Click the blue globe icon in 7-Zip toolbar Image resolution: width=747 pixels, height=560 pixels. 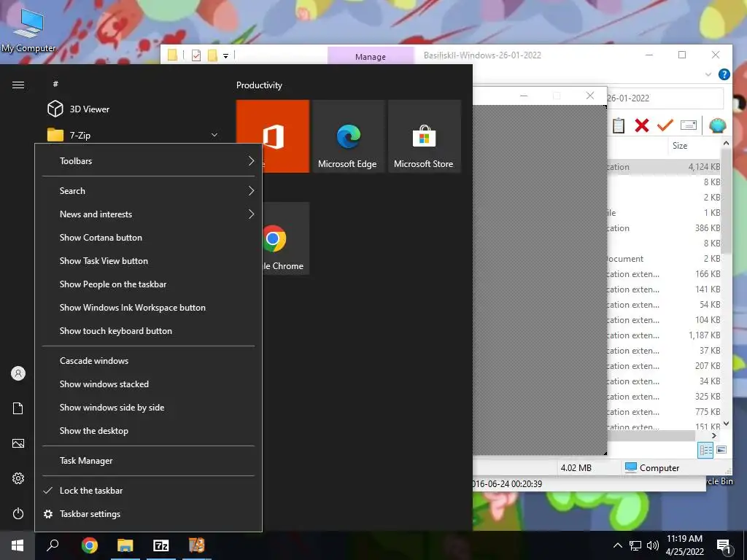[x=718, y=125]
